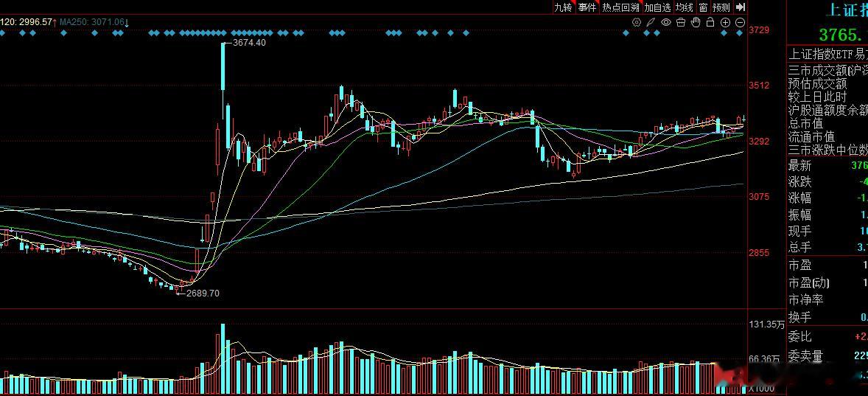The image size is (868, 396).
Task: Select the hand pan tool icon
Action: tap(696, 22)
